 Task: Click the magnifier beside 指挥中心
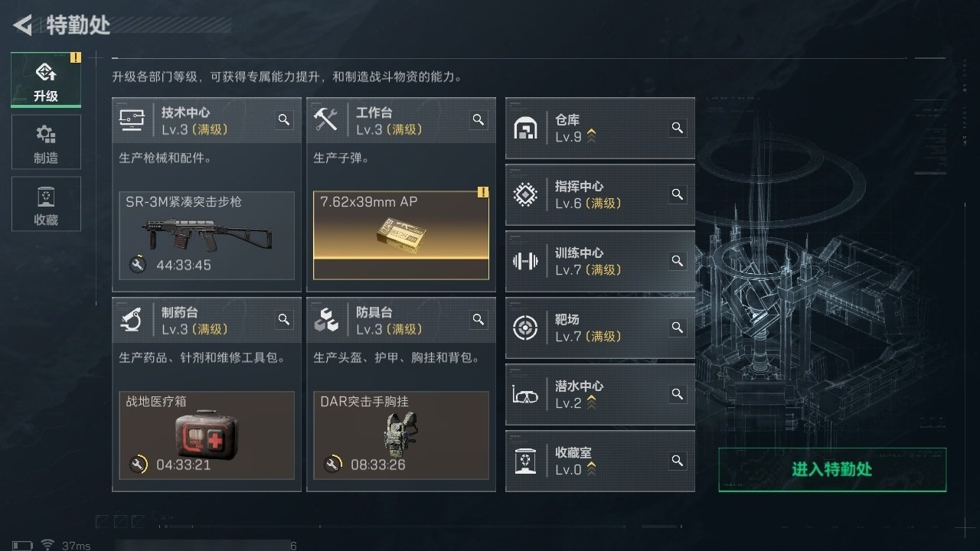(678, 194)
